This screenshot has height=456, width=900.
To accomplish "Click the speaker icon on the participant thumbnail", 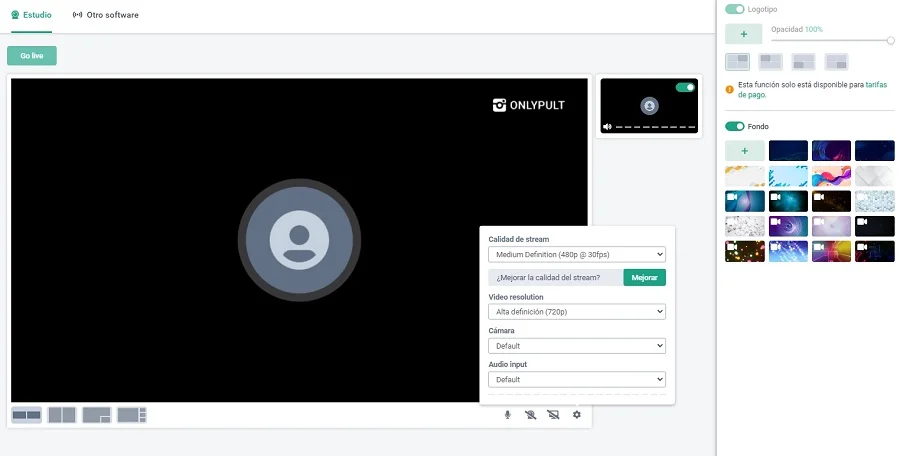I will pos(607,127).
